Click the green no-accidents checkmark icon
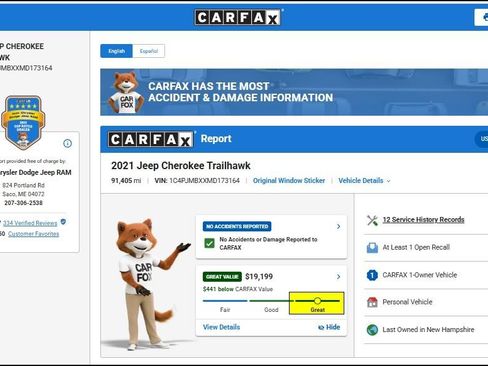The image size is (488, 366). pos(209,243)
